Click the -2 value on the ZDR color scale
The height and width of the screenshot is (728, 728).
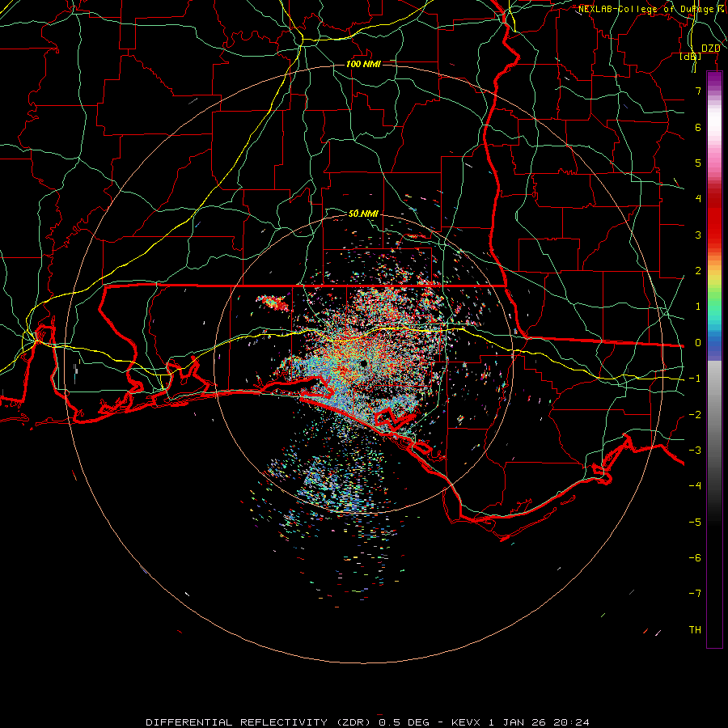pyautogui.click(x=695, y=415)
